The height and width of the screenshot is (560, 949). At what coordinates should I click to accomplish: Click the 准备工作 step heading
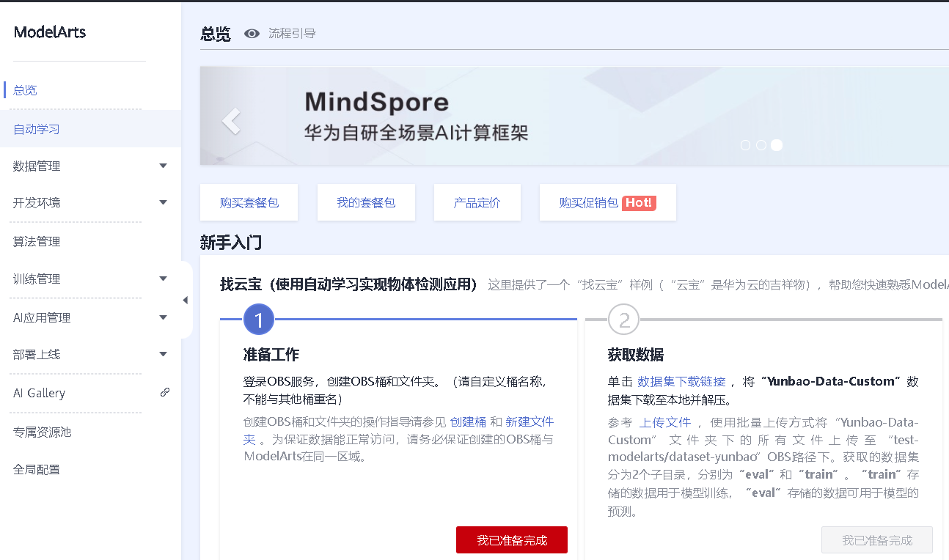pos(271,355)
